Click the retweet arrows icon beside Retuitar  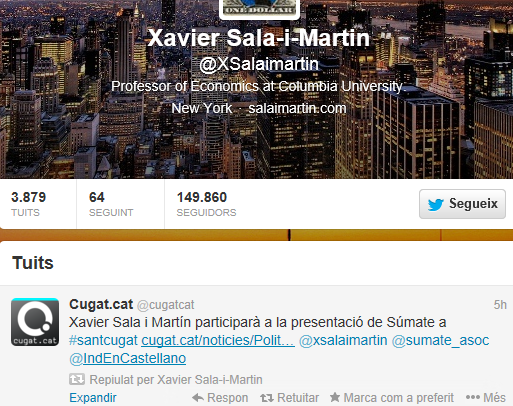267,398
